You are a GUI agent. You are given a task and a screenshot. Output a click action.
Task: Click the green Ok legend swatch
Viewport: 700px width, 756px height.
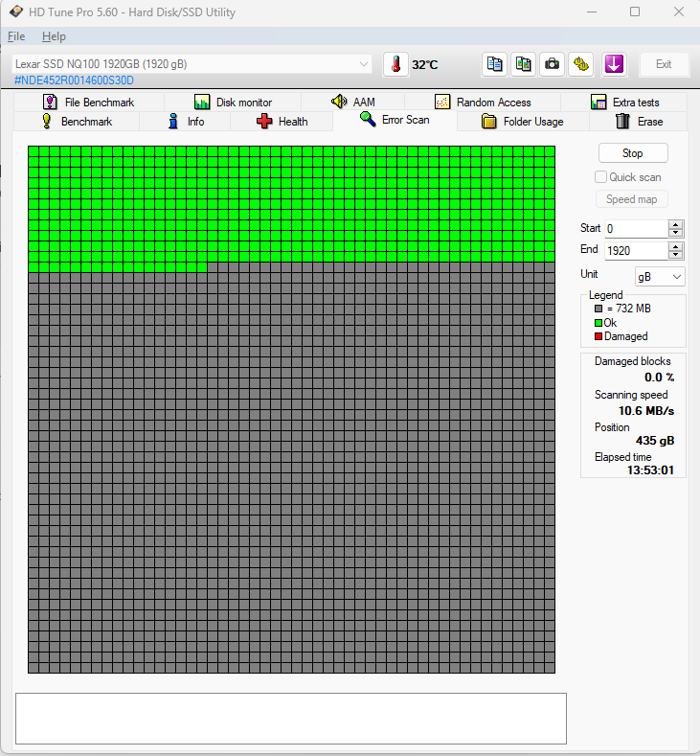pyautogui.click(x=598, y=323)
